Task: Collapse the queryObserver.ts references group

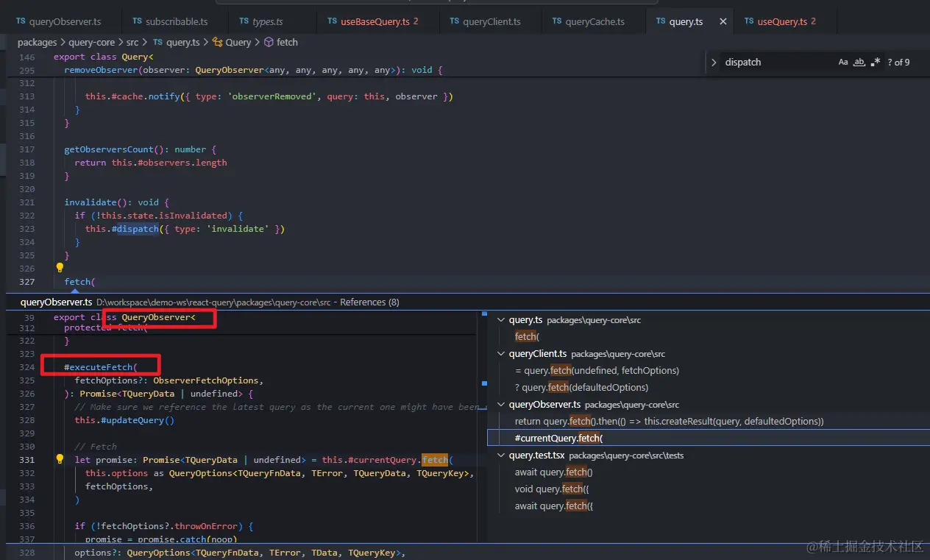Action: click(x=501, y=405)
